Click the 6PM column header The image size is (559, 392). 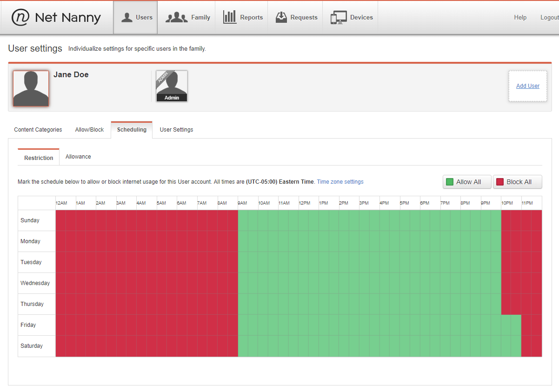coord(425,203)
